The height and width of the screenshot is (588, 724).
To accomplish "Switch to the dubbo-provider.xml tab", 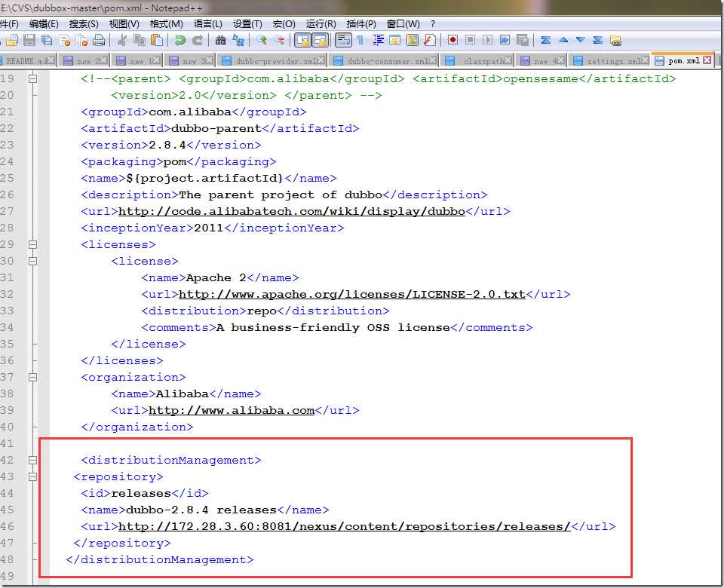I will click(273, 61).
